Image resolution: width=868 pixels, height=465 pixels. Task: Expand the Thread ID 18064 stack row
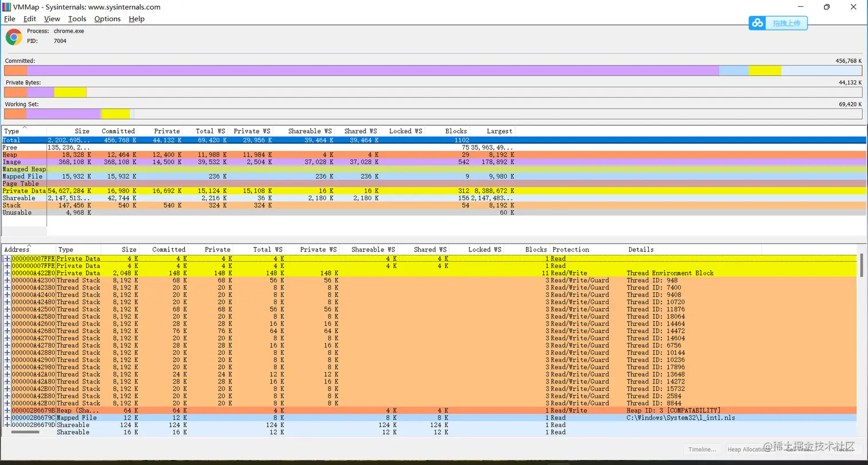[7, 316]
